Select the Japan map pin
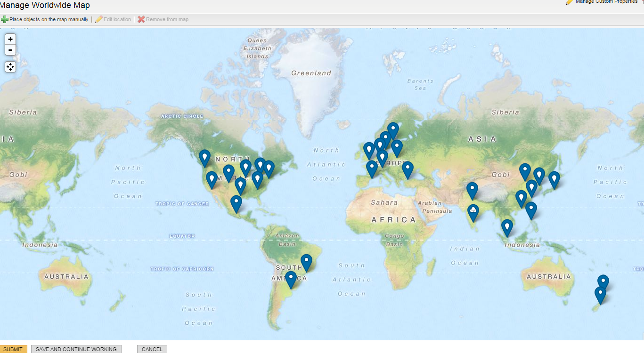644x353 pixels. point(554,180)
